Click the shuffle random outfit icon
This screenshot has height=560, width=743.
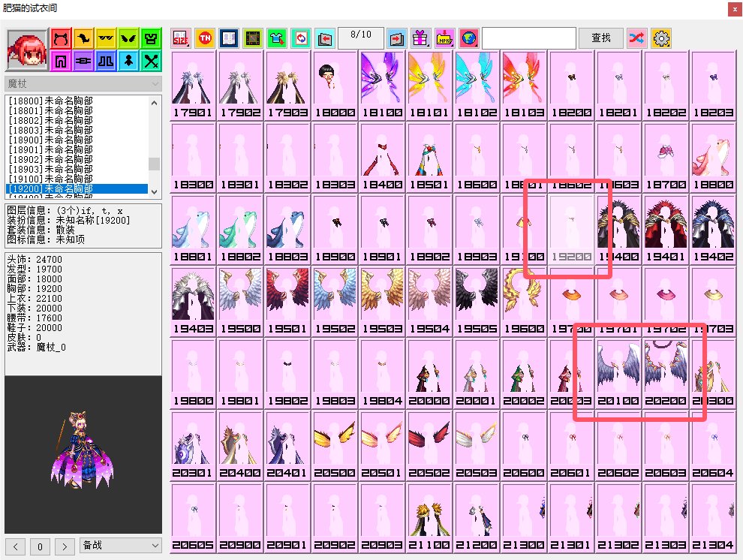click(636, 38)
